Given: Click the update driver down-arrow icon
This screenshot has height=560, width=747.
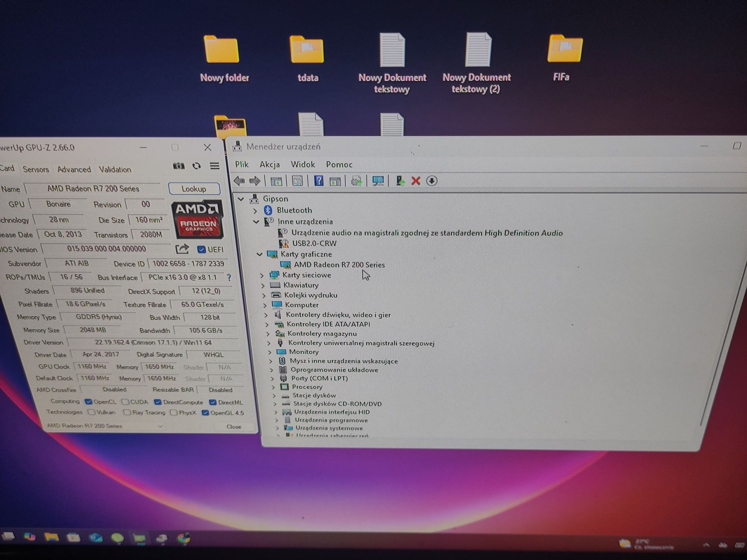Looking at the screenshot, I should [432, 181].
